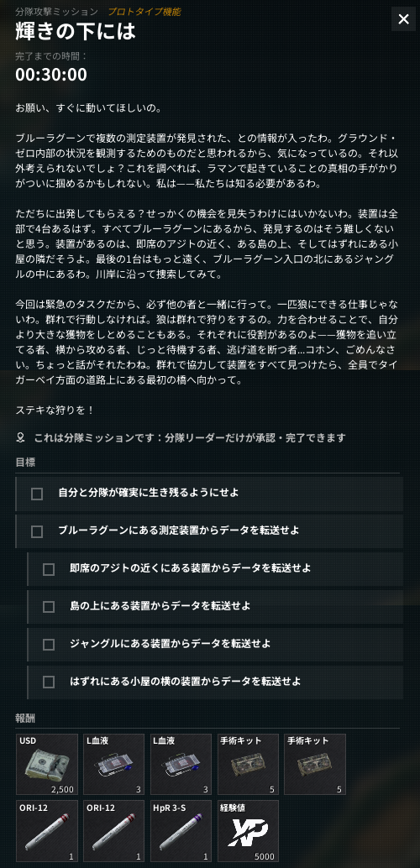Click the HpR 3-S injector reward
The image size is (420, 868).
tap(181, 831)
